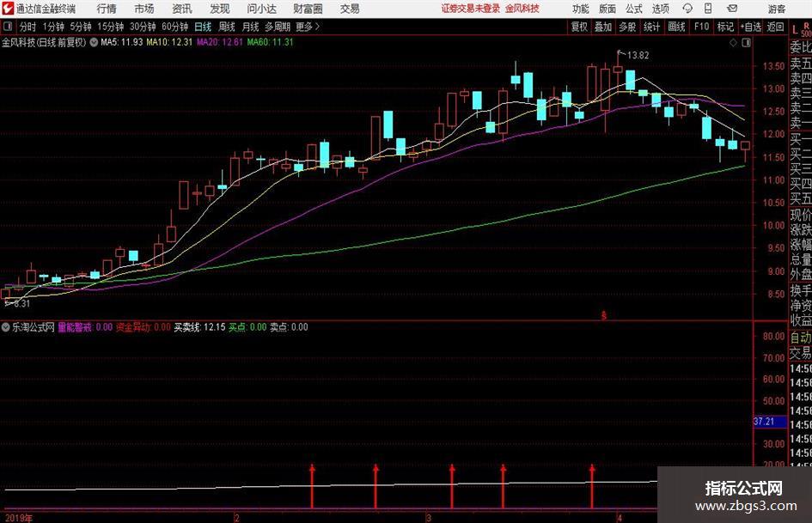The image size is (812, 523).
Task: Open the F10 company info button
Action: coord(701,27)
